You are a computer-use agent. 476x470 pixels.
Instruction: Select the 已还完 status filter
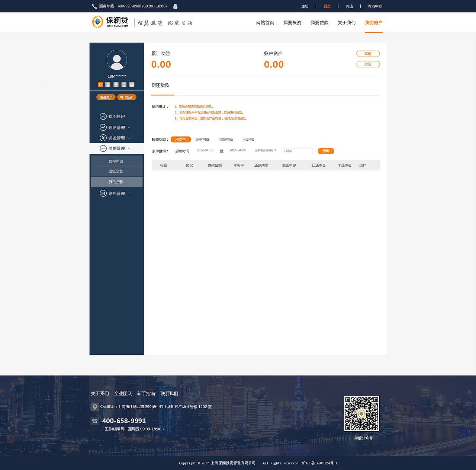point(248,140)
